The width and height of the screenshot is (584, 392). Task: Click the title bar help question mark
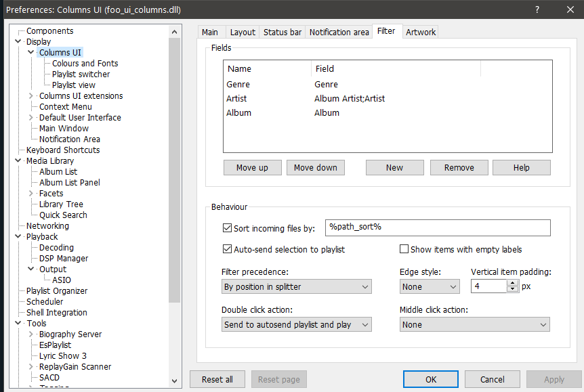[x=537, y=9]
